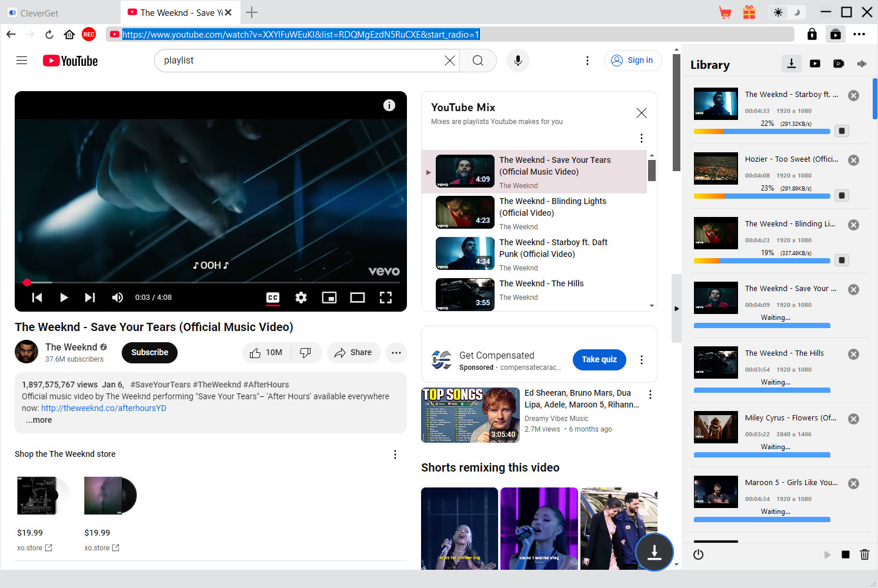
Task: Click the floating download button
Action: [x=655, y=552]
